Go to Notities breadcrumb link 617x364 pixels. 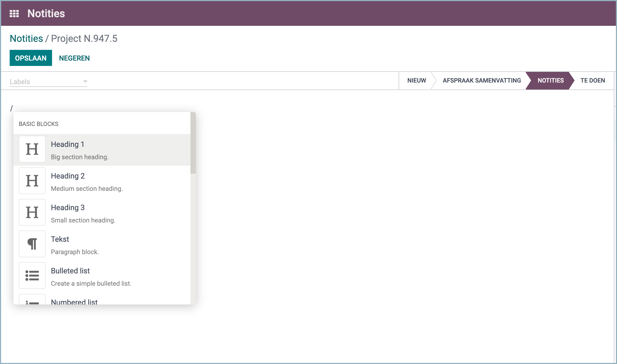point(26,39)
